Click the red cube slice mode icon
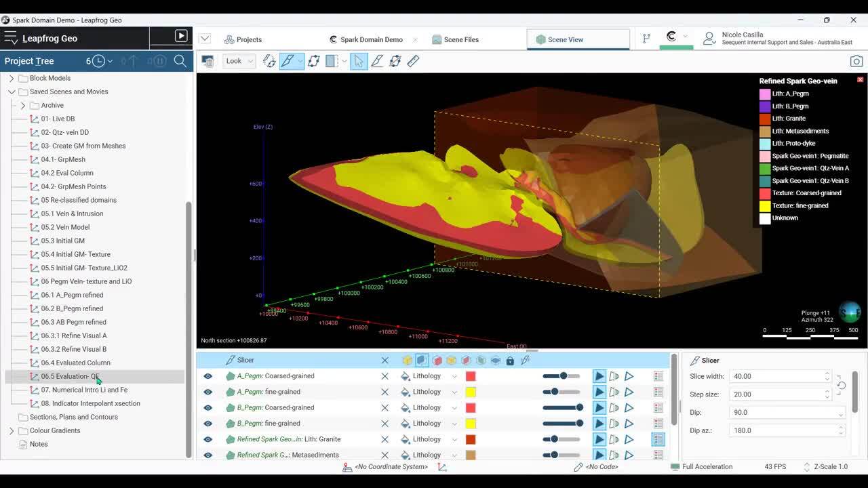Image resolution: width=868 pixels, height=488 pixels. pos(437,361)
